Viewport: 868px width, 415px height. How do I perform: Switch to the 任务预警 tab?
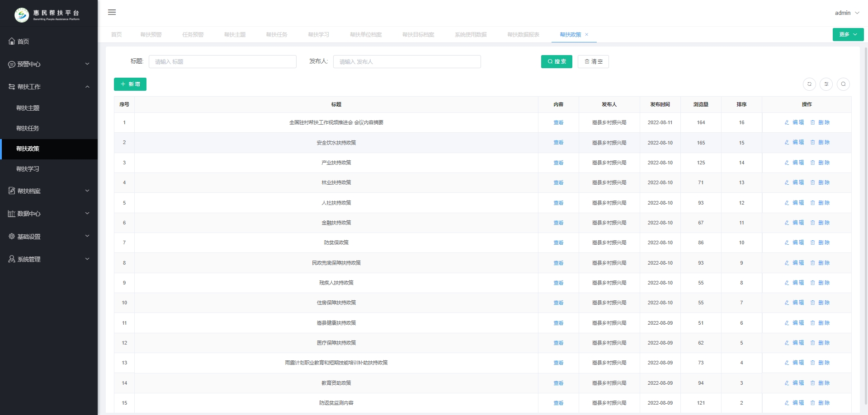tap(193, 34)
